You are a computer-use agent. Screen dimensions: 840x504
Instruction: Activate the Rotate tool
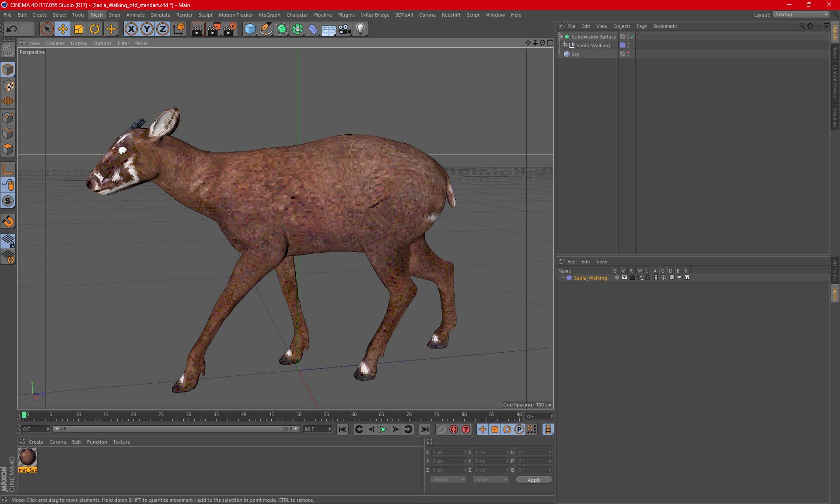coord(94,29)
